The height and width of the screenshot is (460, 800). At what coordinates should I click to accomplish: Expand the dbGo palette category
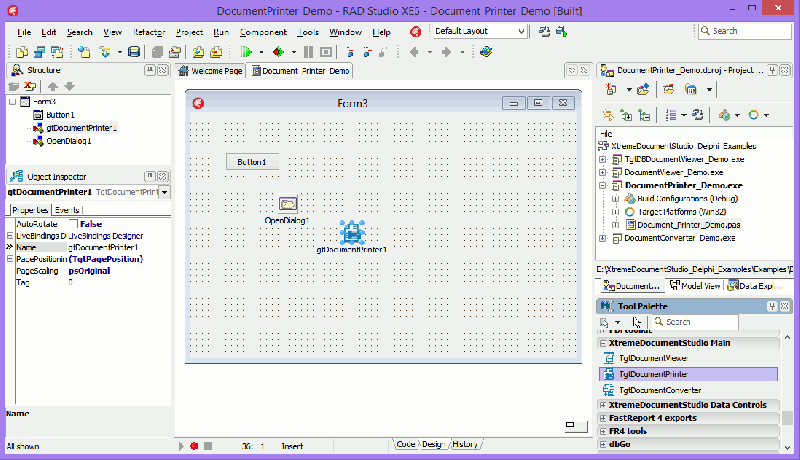603,444
